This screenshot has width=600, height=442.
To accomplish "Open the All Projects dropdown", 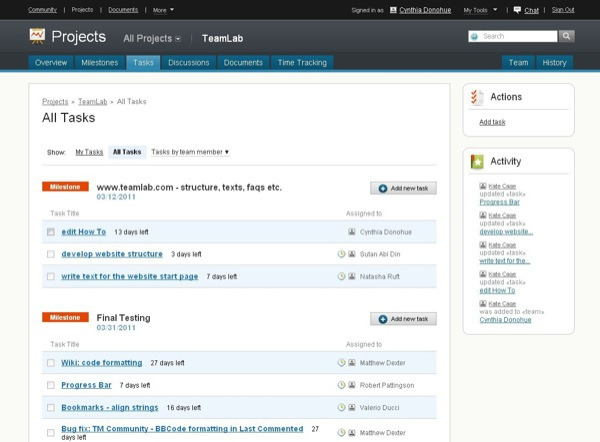I will click(152, 38).
